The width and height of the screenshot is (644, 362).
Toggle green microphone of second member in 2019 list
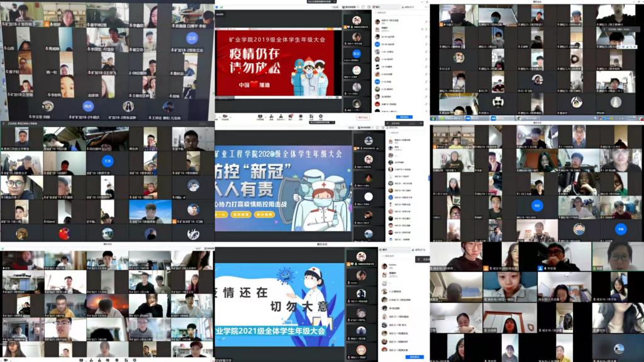click(x=427, y=28)
